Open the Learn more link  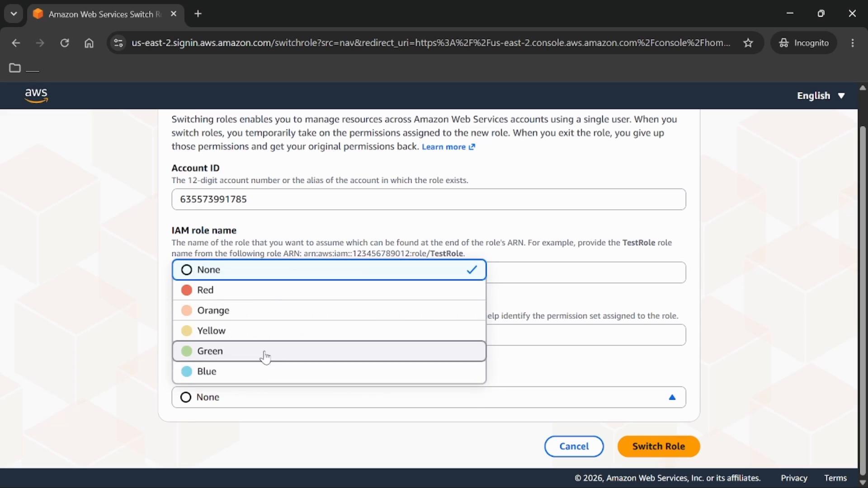click(448, 147)
